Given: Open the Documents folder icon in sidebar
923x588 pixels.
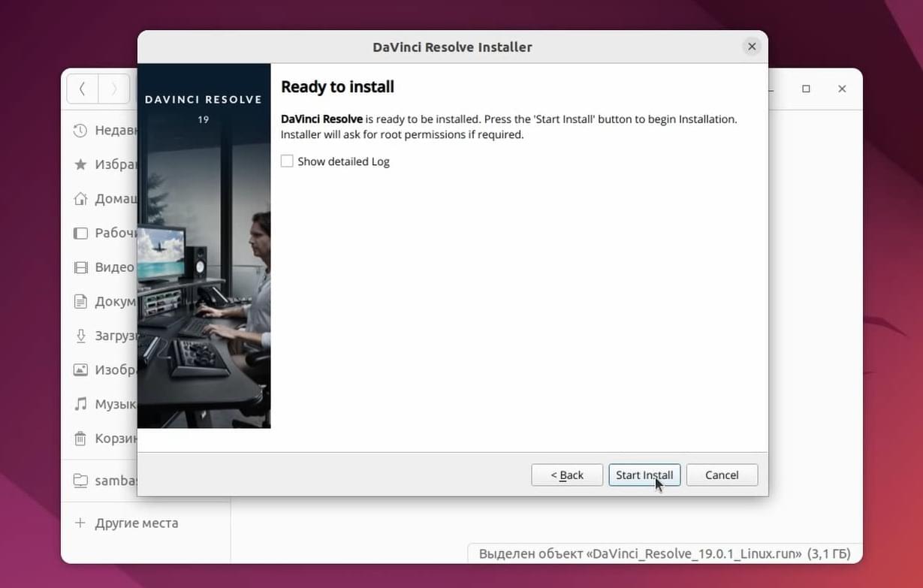Looking at the screenshot, I should pyautogui.click(x=80, y=302).
